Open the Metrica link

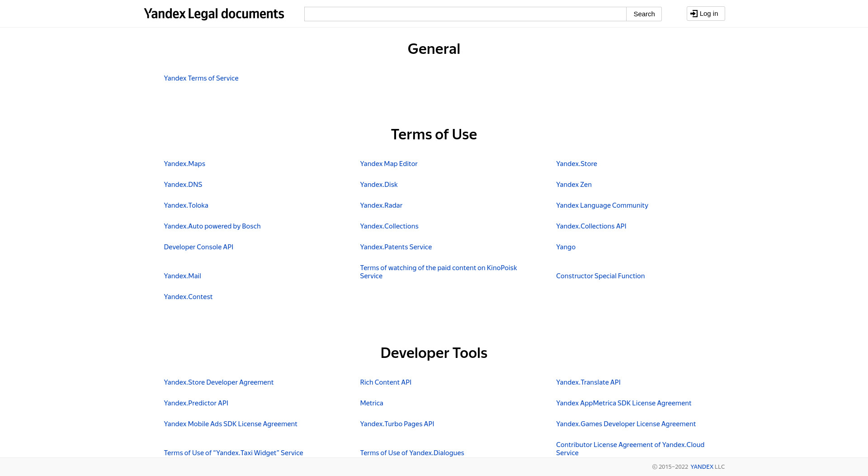click(x=372, y=403)
